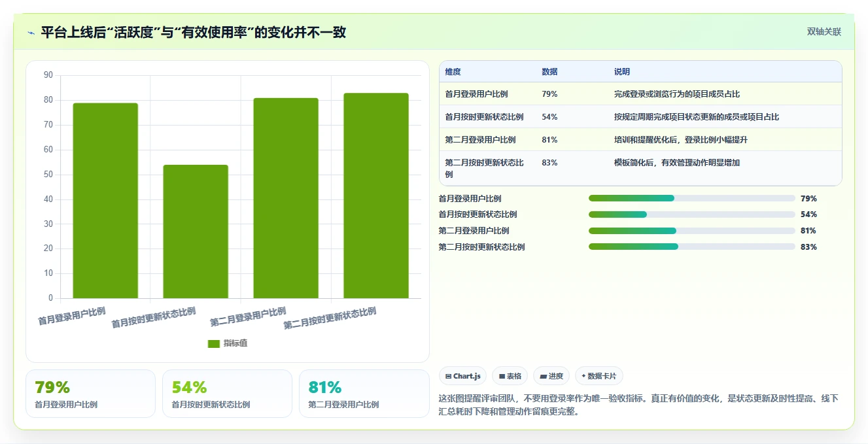Click the lightning icon beside the title

click(x=31, y=32)
